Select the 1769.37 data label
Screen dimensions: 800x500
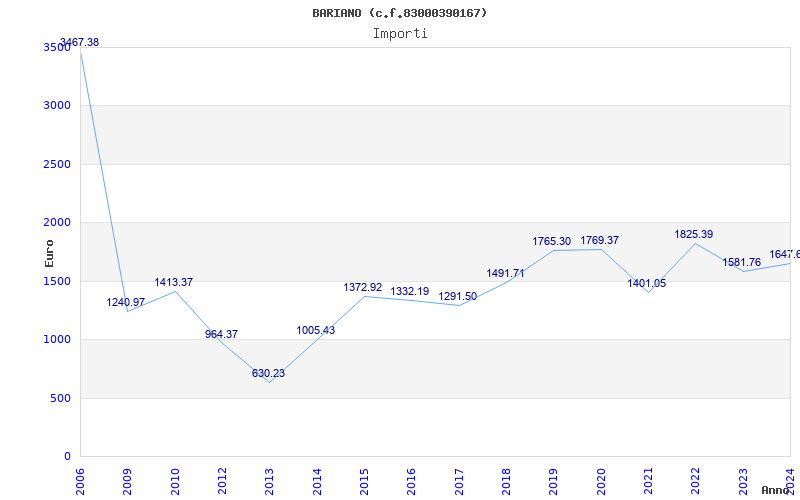coord(599,240)
